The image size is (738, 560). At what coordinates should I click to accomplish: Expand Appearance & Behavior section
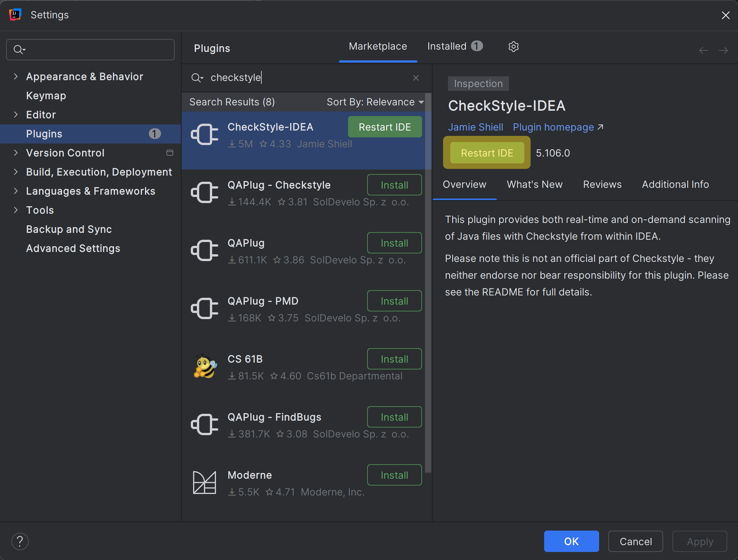click(16, 76)
